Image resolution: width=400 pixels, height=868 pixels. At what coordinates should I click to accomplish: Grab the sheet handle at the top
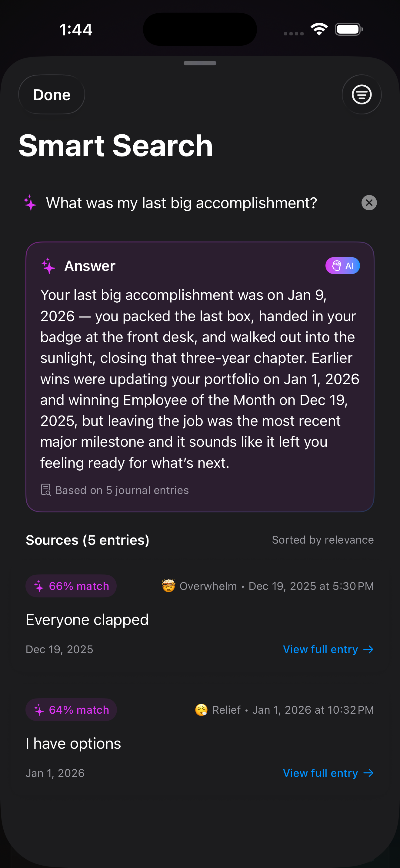200,63
